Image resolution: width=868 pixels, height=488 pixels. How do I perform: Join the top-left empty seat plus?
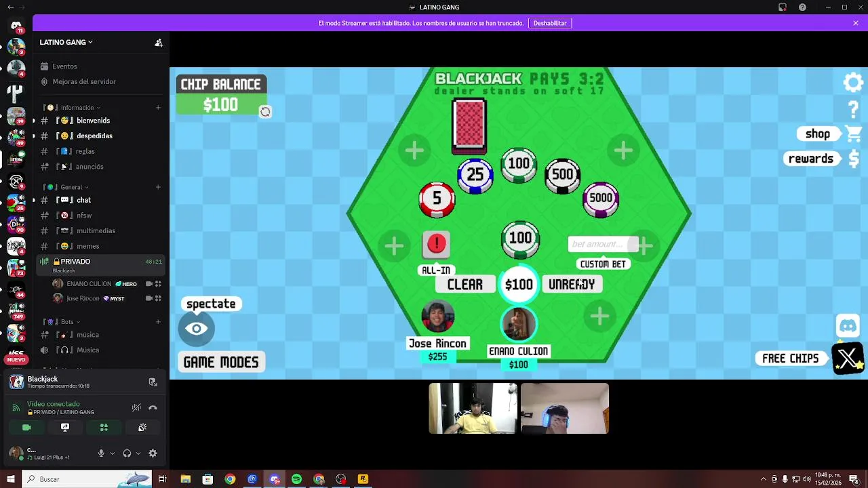[415, 150]
